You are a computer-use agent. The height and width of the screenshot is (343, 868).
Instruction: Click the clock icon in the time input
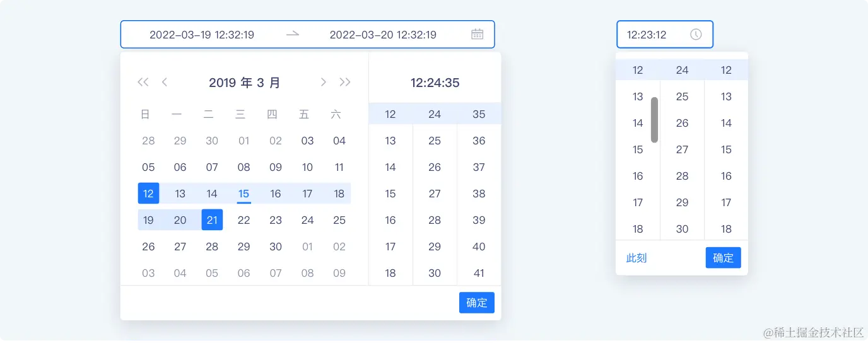(x=696, y=34)
